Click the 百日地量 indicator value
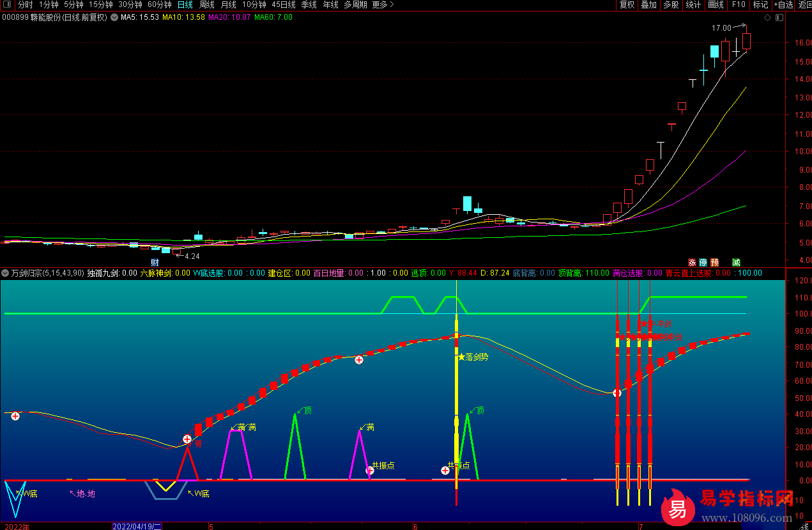Viewport: 812px width, 530px height. pyautogui.click(x=339, y=273)
